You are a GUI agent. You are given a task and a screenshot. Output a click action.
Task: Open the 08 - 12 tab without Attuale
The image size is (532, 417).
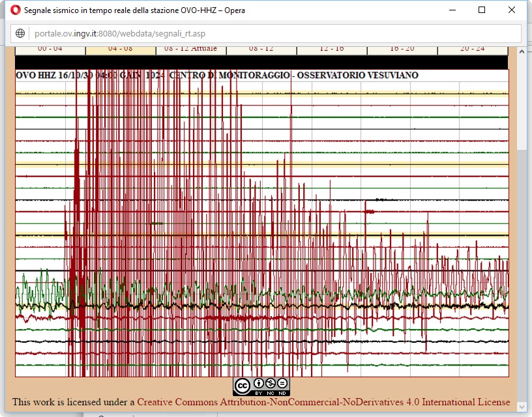(x=261, y=50)
